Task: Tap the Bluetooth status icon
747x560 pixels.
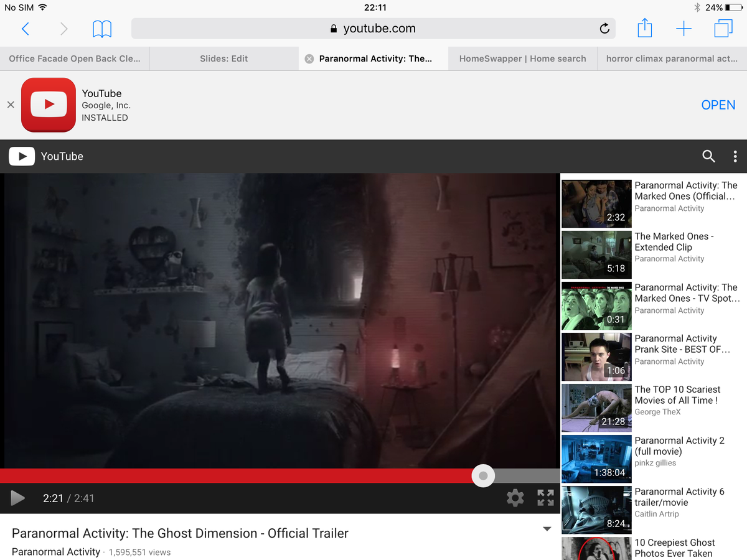Action: 697,7
